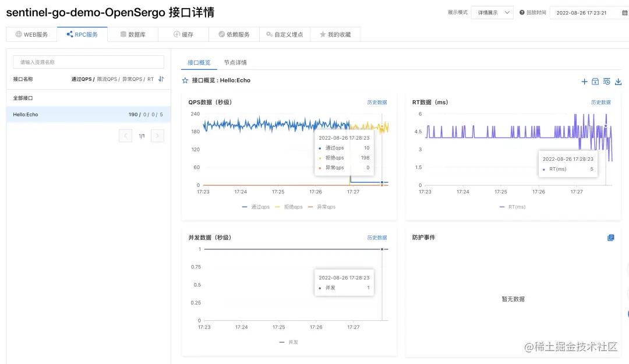The height and width of the screenshot is (364, 629).
Task: Switch to WEB服务 tab
Action: pyautogui.click(x=31, y=34)
